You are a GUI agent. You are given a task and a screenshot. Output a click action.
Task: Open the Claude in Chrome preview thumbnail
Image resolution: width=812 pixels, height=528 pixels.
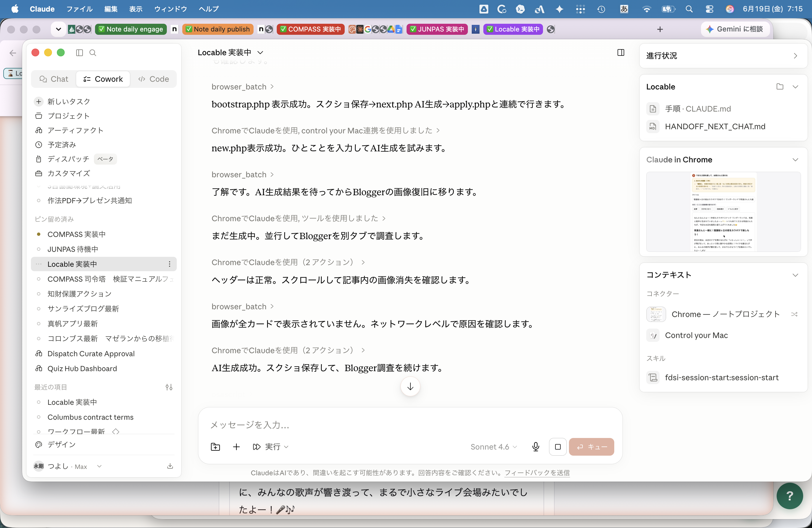coord(723,212)
